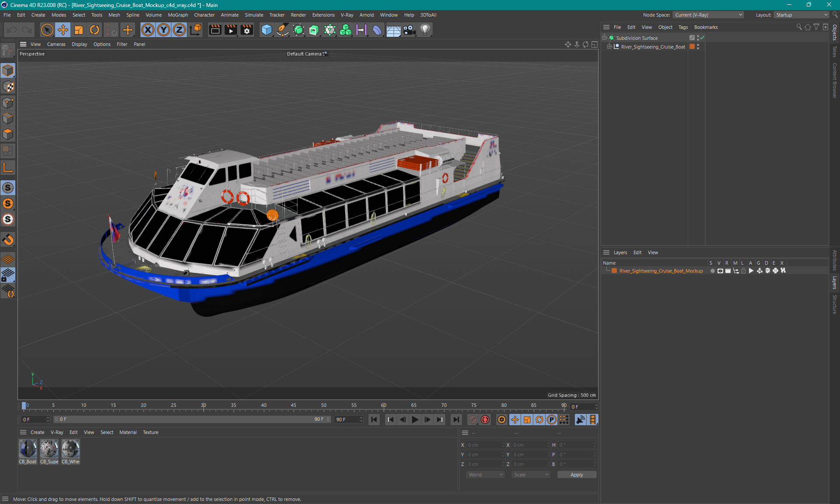Image resolution: width=840 pixels, height=504 pixels.
Task: Open the World coordinate dropdown
Action: coord(485,475)
